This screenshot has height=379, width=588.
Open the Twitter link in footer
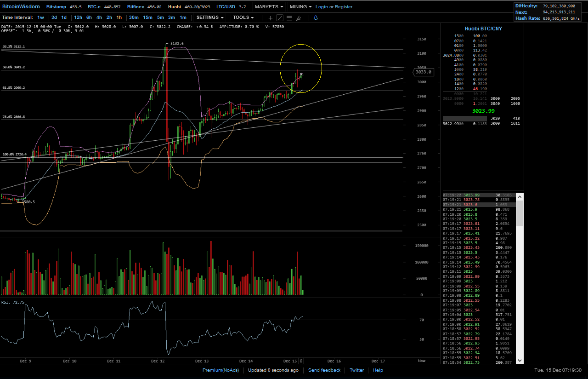(356, 370)
